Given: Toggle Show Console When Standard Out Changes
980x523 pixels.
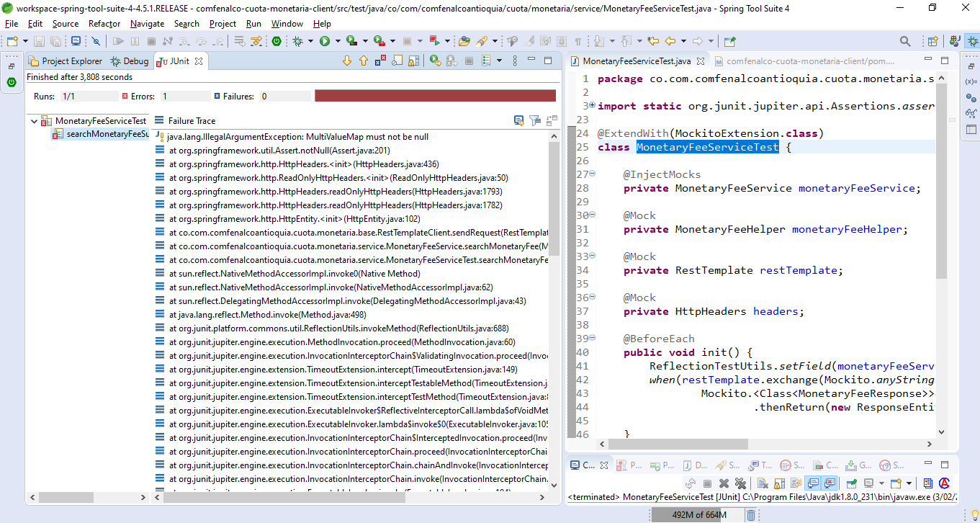Looking at the screenshot, I should coord(813,483).
